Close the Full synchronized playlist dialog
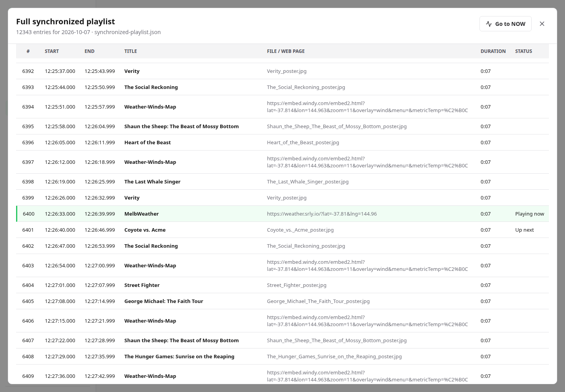565x392 pixels. tap(542, 24)
